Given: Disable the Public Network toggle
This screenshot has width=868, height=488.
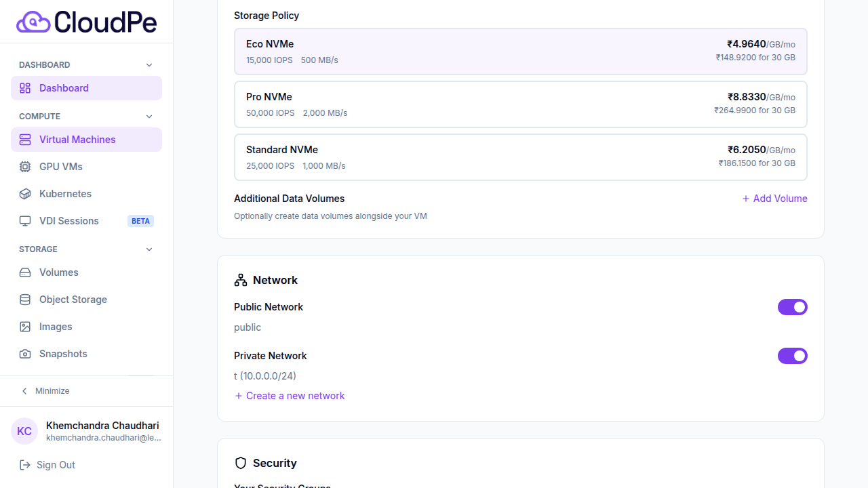Looking at the screenshot, I should click(793, 307).
